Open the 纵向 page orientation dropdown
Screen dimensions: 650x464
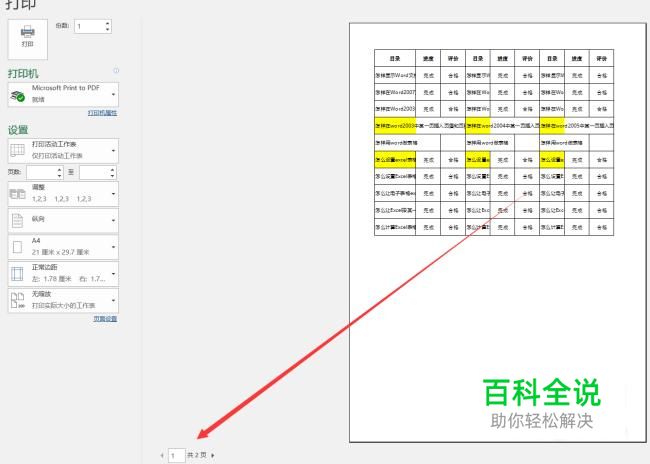pos(63,220)
